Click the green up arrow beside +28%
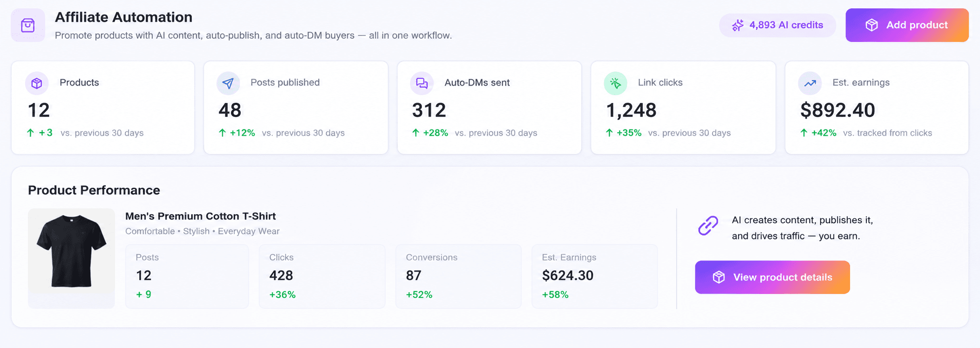The image size is (980, 348). [415, 133]
